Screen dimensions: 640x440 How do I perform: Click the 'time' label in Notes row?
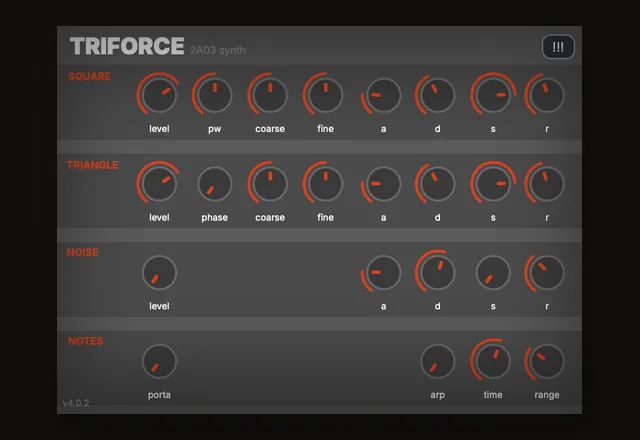[493, 395]
